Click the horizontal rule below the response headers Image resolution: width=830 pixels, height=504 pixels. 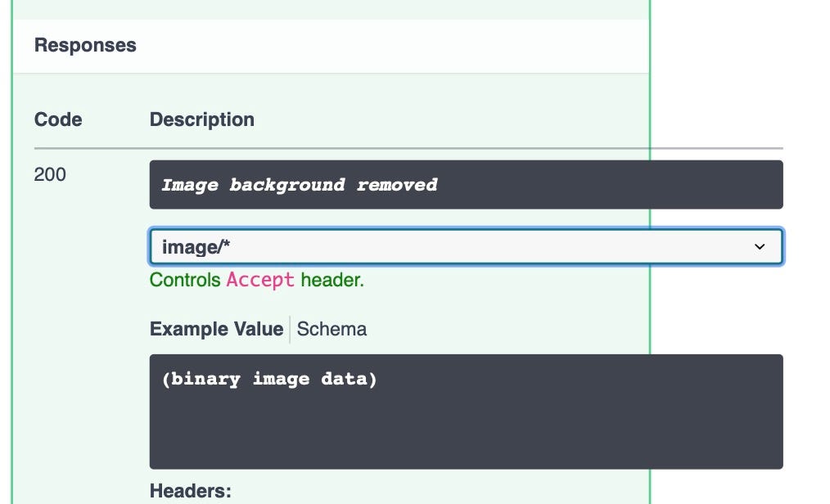coord(408,147)
